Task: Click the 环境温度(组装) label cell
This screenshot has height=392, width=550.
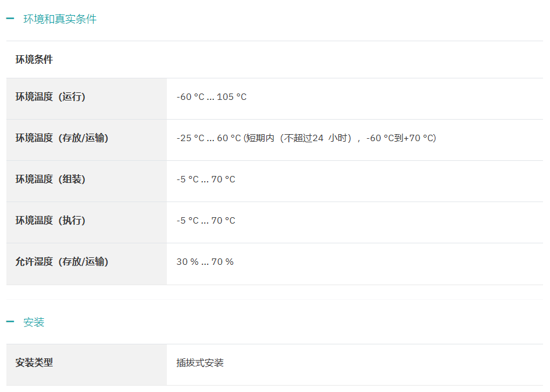Action: [51, 179]
